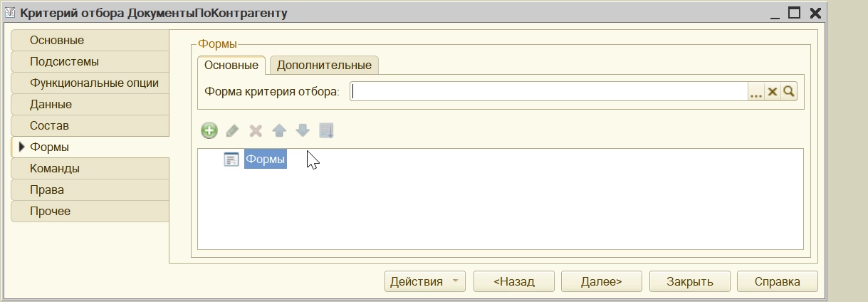Click the sort list toolbar icon
The height and width of the screenshot is (302, 868).
[326, 130]
